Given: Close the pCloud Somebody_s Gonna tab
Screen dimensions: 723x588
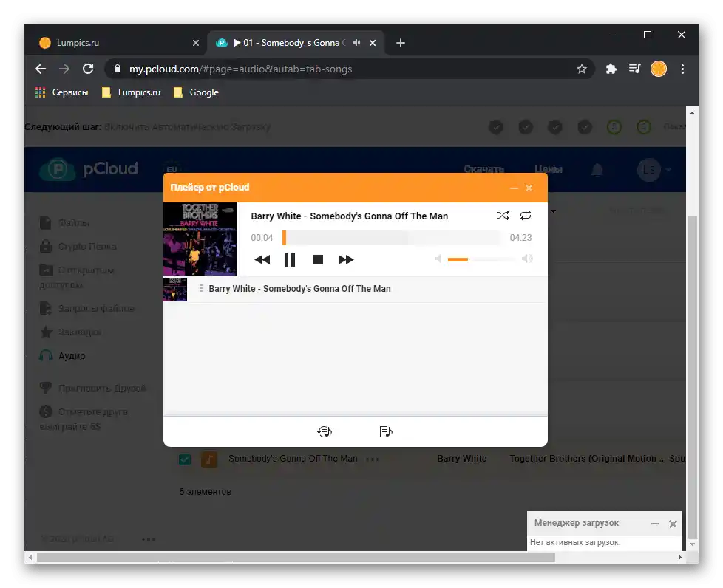Looking at the screenshot, I should 373,43.
